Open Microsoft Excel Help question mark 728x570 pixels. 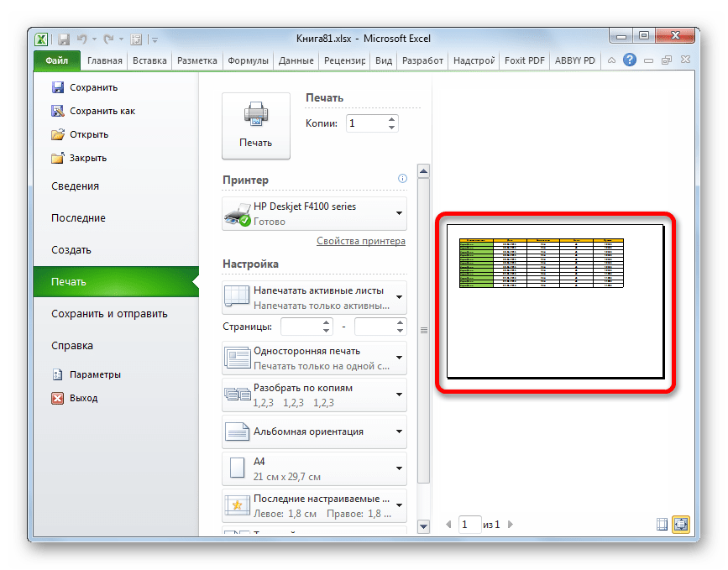pos(630,60)
